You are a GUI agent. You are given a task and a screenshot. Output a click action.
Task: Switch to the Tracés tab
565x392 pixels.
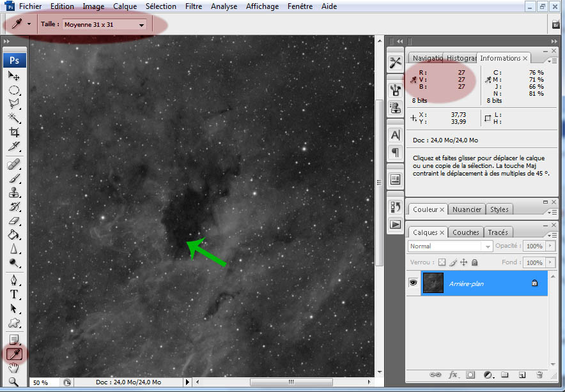pyautogui.click(x=498, y=232)
